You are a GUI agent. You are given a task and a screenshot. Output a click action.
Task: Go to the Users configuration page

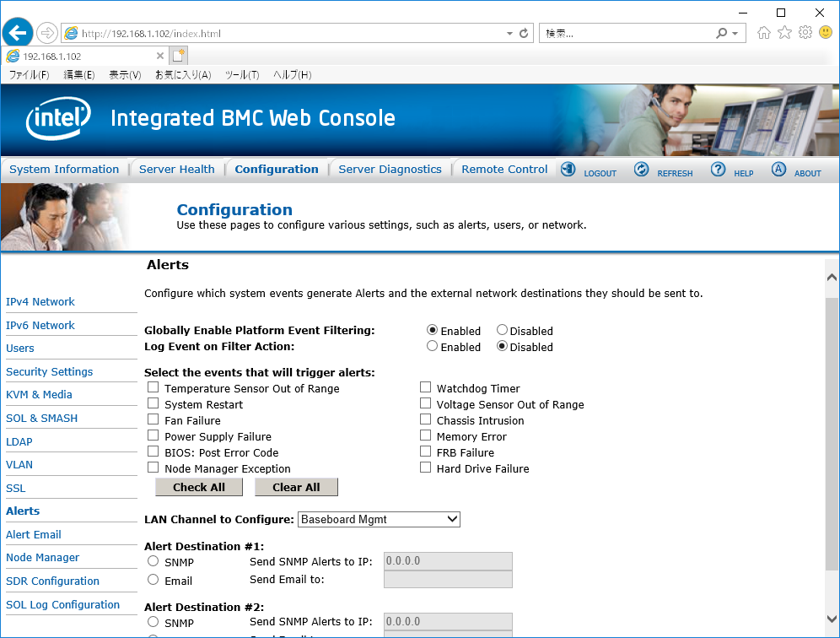click(20, 349)
